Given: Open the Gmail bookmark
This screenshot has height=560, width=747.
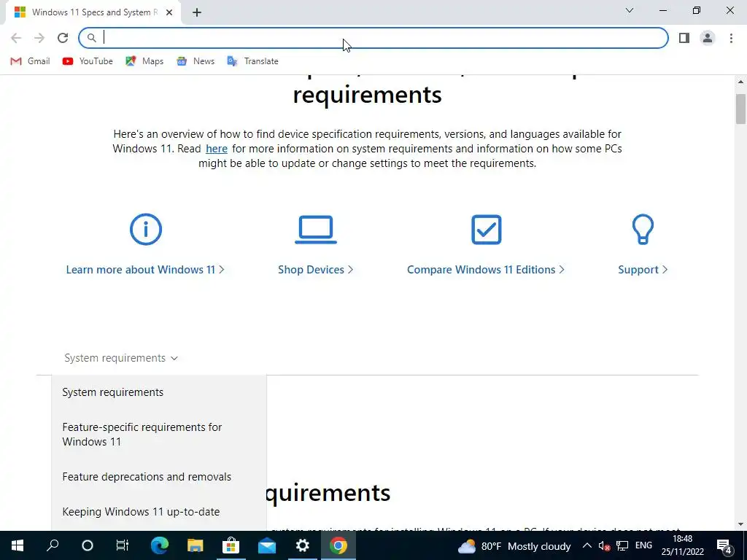Looking at the screenshot, I should (x=31, y=61).
